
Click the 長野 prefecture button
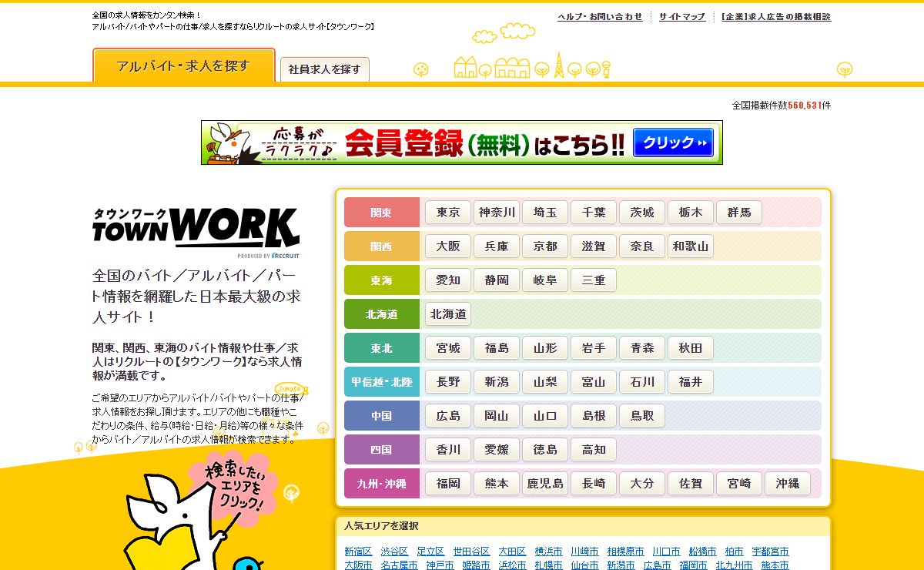click(x=448, y=382)
